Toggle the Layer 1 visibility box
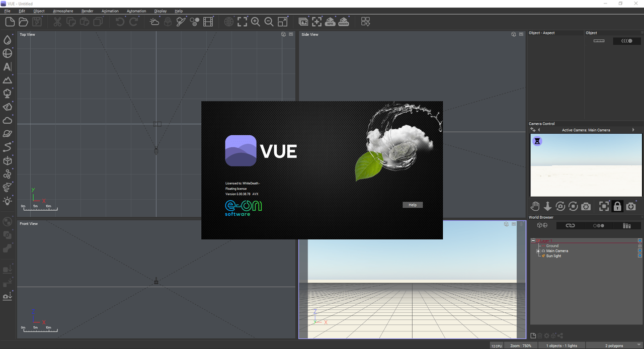Viewport: 644px width, 349px height. (640, 240)
